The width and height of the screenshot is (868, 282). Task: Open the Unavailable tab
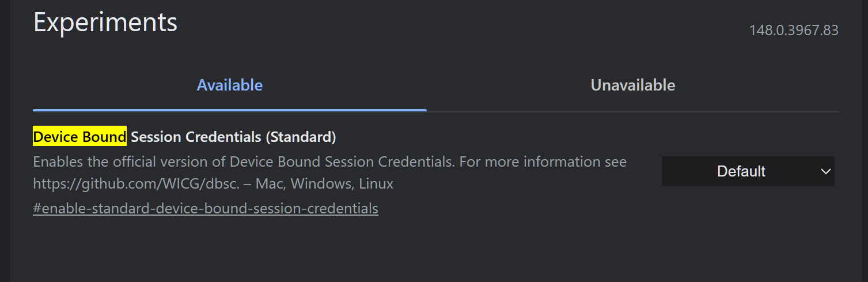(633, 85)
